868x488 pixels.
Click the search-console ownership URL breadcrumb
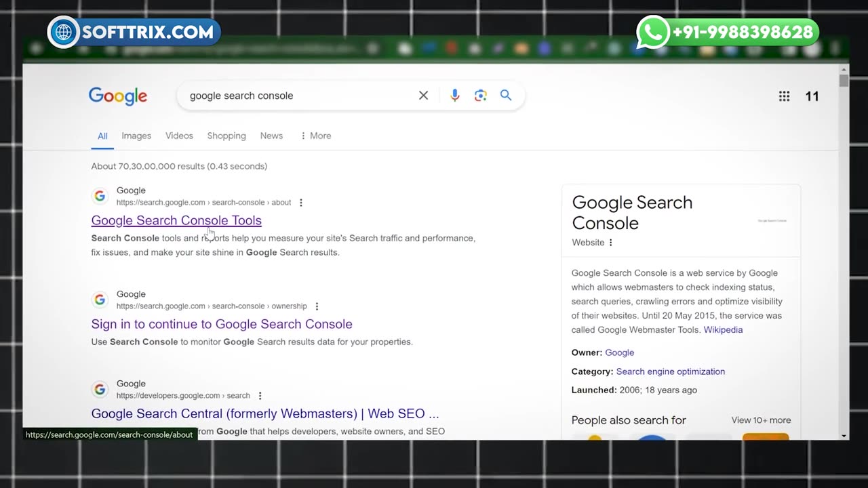212,306
